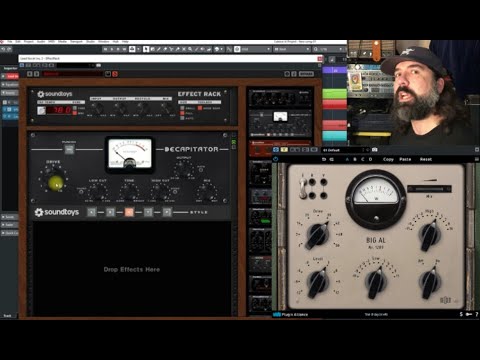
Task: Open the Project menu in Cubase
Action: tap(29, 42)
